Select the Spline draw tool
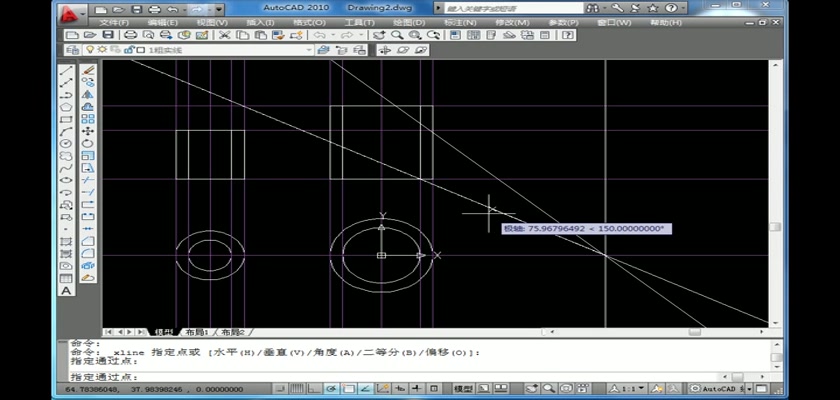 66,168
